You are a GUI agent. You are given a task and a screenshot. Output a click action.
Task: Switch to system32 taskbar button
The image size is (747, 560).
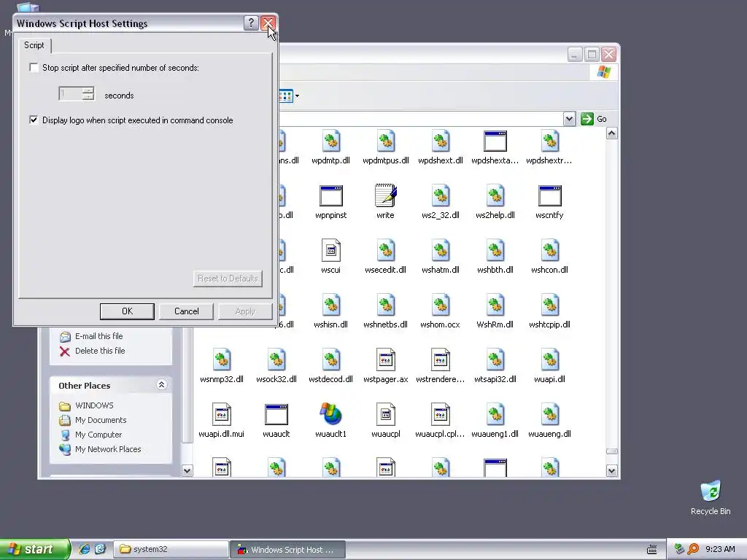point(171,550)
